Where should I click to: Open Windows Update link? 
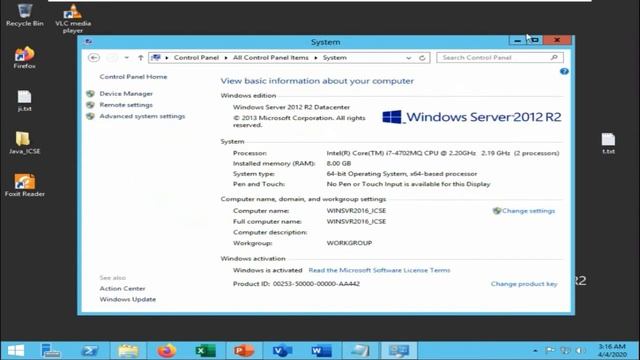pyautogui.click(x=128, y=299)
